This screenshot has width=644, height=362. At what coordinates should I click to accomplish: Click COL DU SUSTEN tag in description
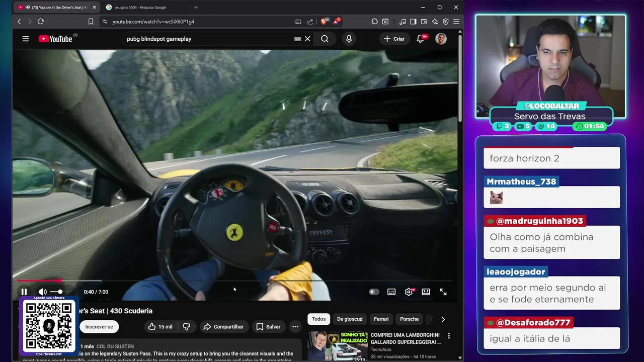(115, 346)
